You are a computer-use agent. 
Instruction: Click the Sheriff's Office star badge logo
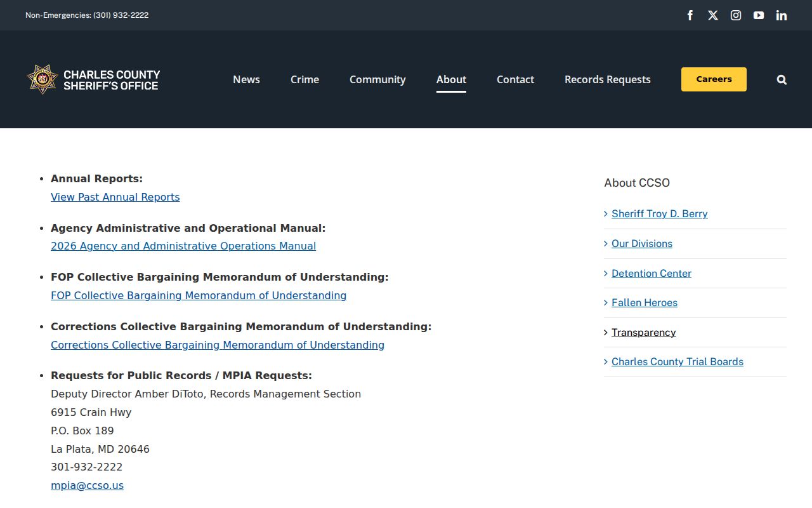pos(43,79)
